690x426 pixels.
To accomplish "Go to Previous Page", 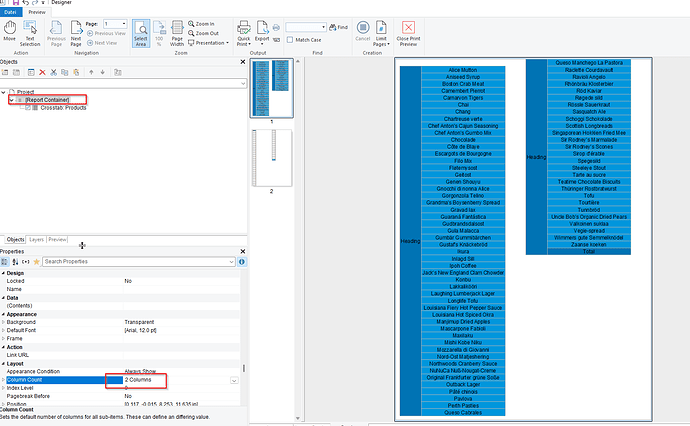I will pos(56,33).
